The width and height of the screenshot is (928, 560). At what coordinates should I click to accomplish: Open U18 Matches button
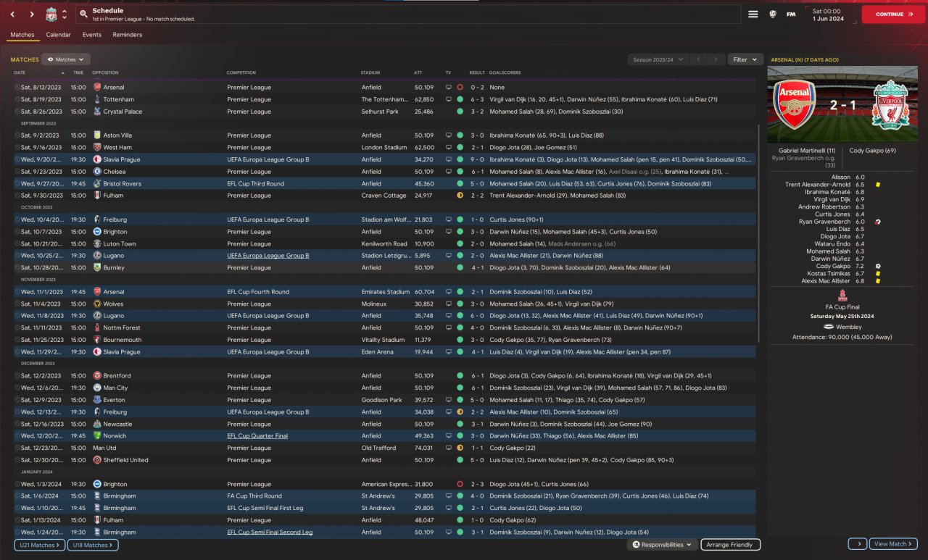pyautogui.click(x=93, y=545)
